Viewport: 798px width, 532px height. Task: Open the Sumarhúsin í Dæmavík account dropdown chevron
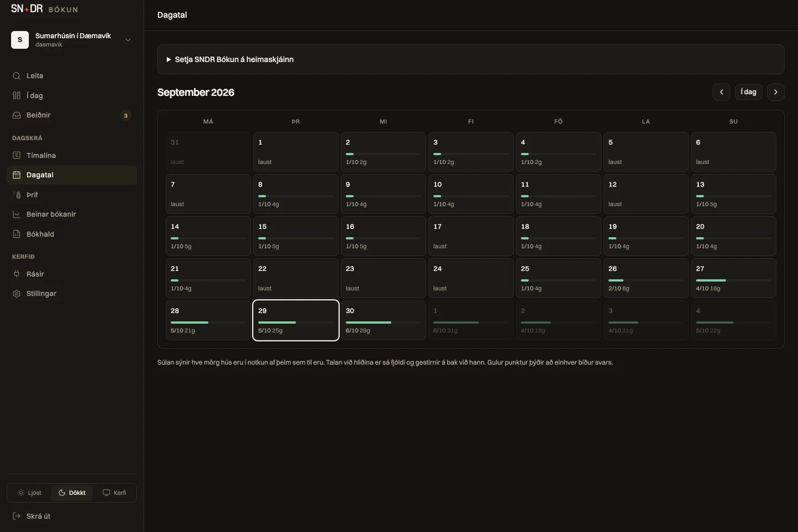pos(128,40)
